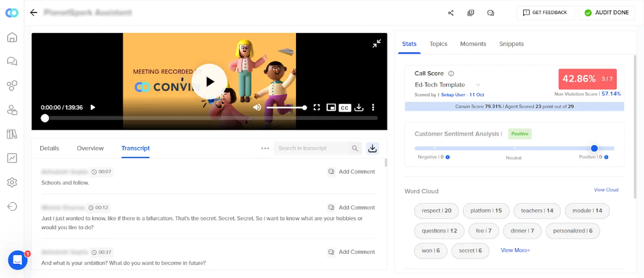644x278 pixels.
Task: Adjust the video volume slider
Action: pyautogui.click(x=287, y=108)
